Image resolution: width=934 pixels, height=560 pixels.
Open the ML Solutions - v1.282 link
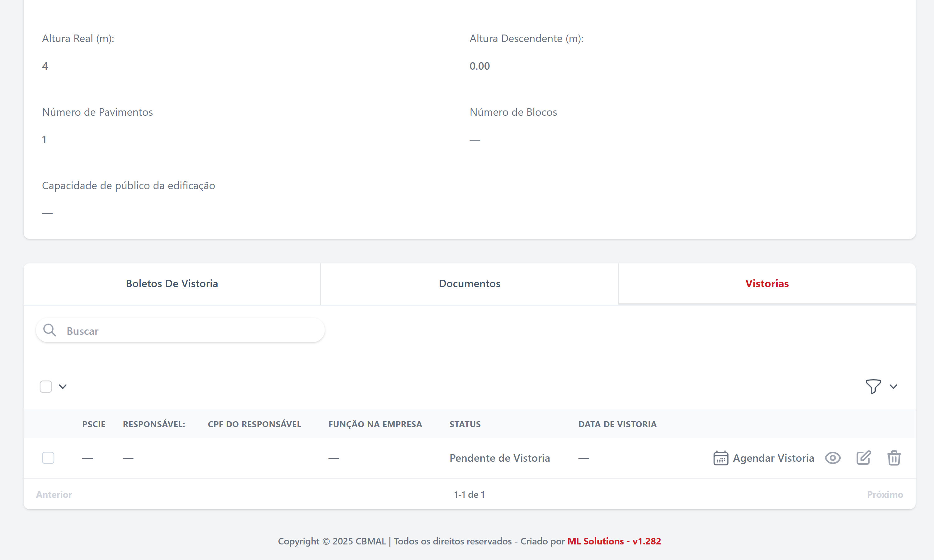click(614, 541)
